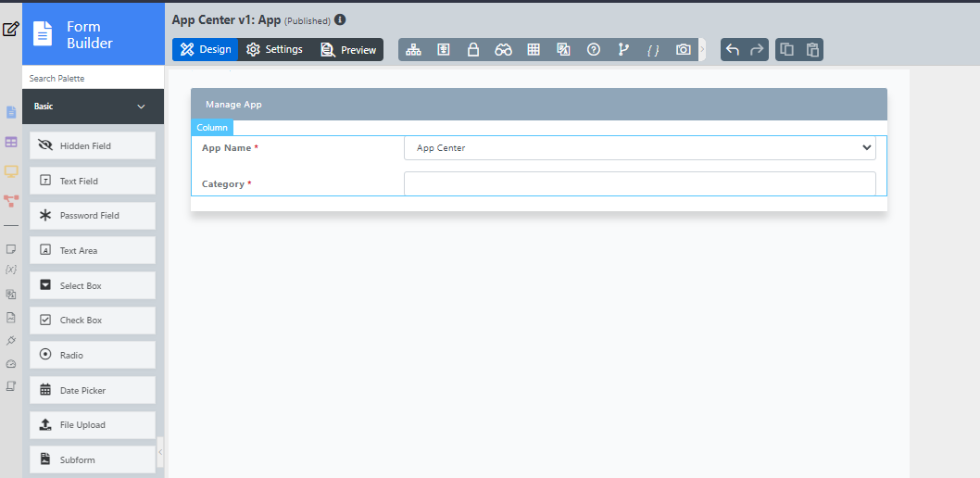Select the Radio palette element
Viewport: 980px width, 478px height.
(x=93, y=356)
